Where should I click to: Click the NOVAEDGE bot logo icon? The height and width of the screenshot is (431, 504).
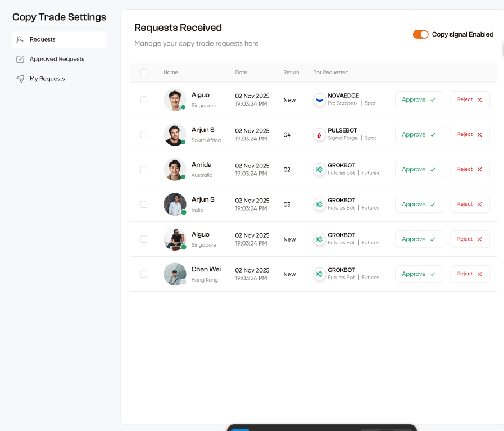point(319,99)
